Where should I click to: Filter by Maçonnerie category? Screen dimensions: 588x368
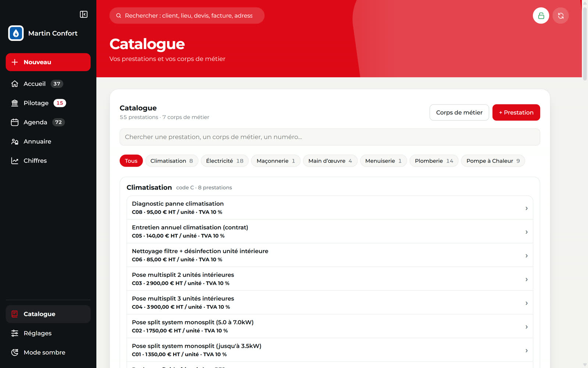pos(276,161)
